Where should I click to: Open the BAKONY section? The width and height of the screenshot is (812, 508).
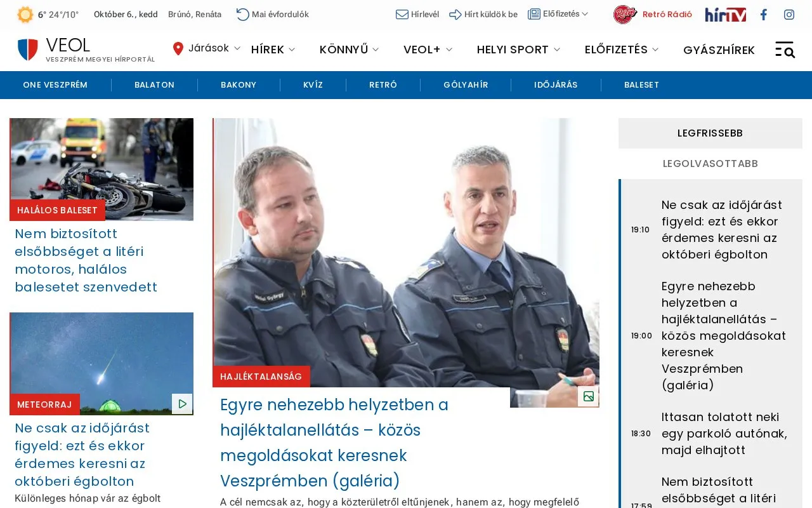pyautogui.click(x=239, y=85)
